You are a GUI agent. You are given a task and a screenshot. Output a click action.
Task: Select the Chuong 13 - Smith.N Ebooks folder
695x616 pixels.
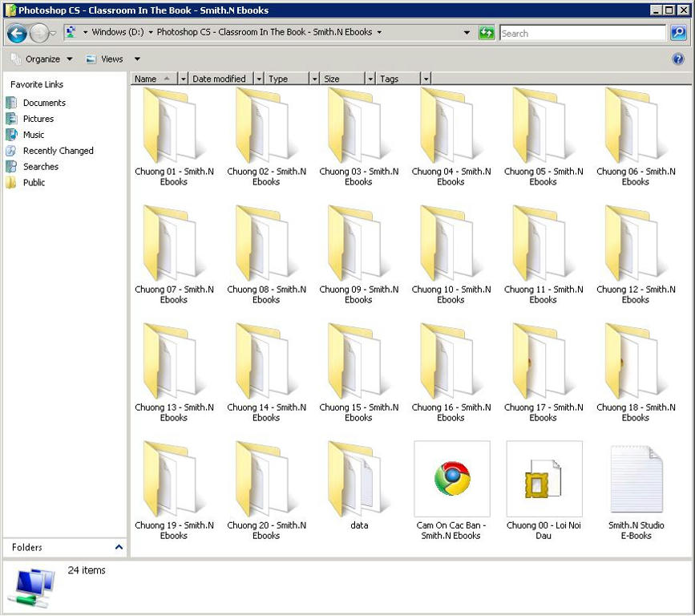[174, 372]
